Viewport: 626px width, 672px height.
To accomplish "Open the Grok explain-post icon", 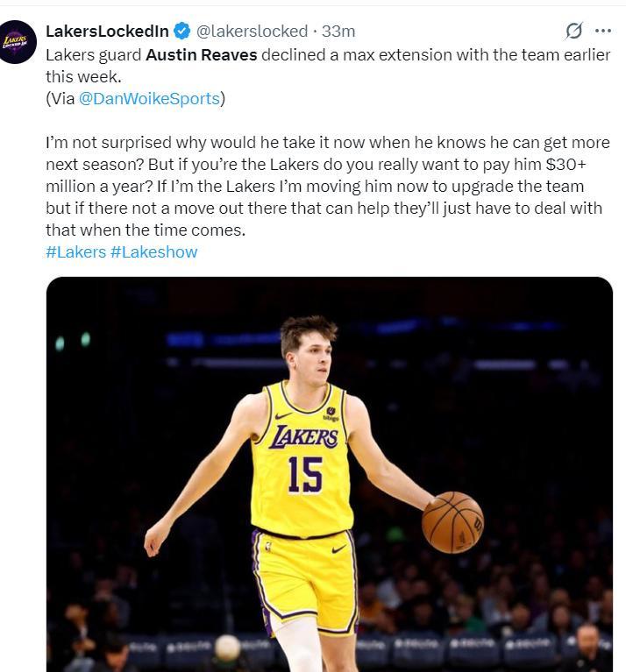I will pyautogui.click(x=573, y=32).
